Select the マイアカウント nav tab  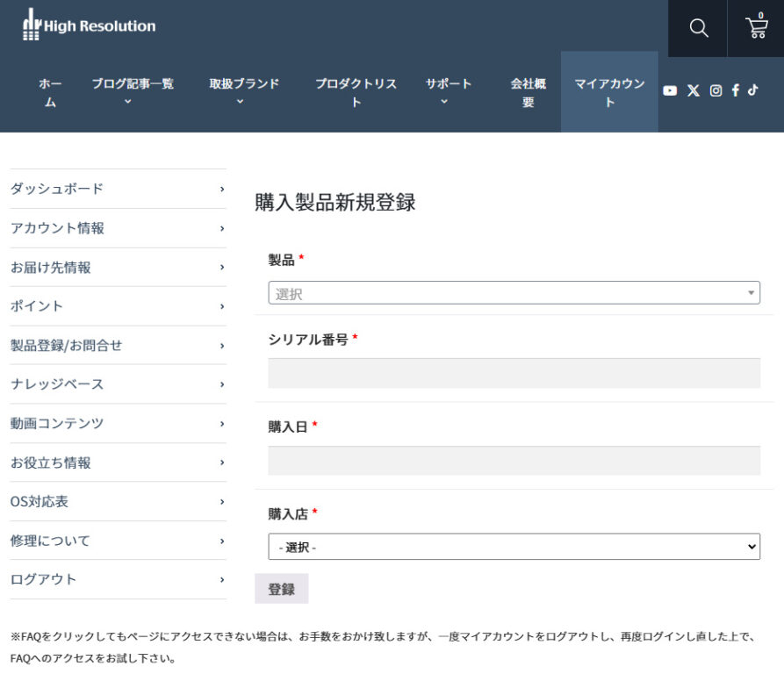click(x=609, y=92)
